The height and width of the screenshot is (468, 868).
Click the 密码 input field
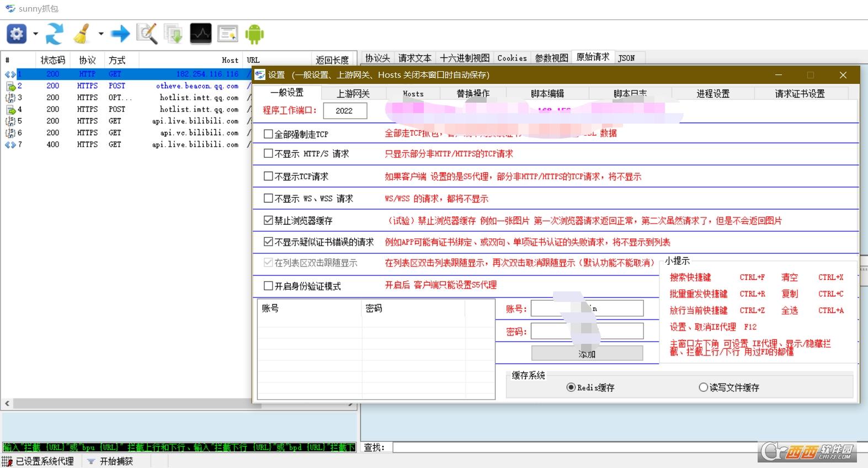[587, 331]
